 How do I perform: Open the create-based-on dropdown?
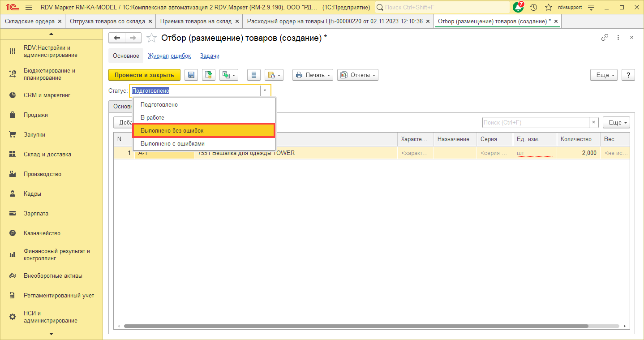[228, 75]
